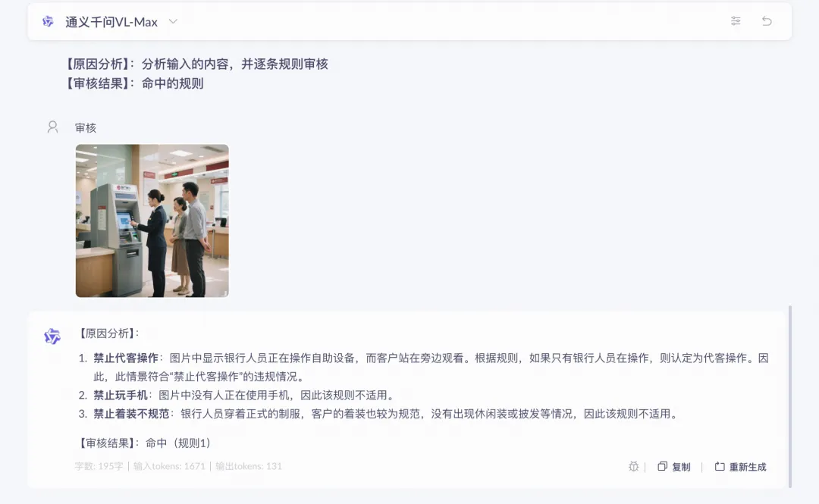Click the 【审核结果】：命中（规则1）result line
The image size is (819, 504).
pyautogui.click(x=146, y=443)
